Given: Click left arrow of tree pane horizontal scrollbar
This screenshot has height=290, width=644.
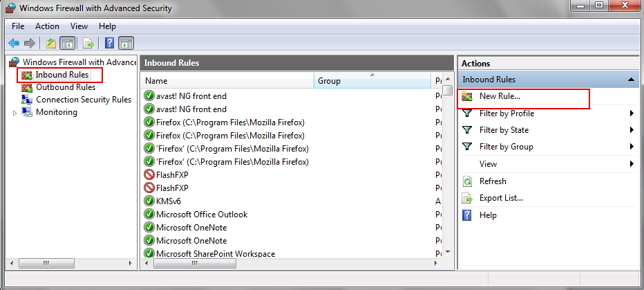Looking at the screenshot, I should click(12, 263).
